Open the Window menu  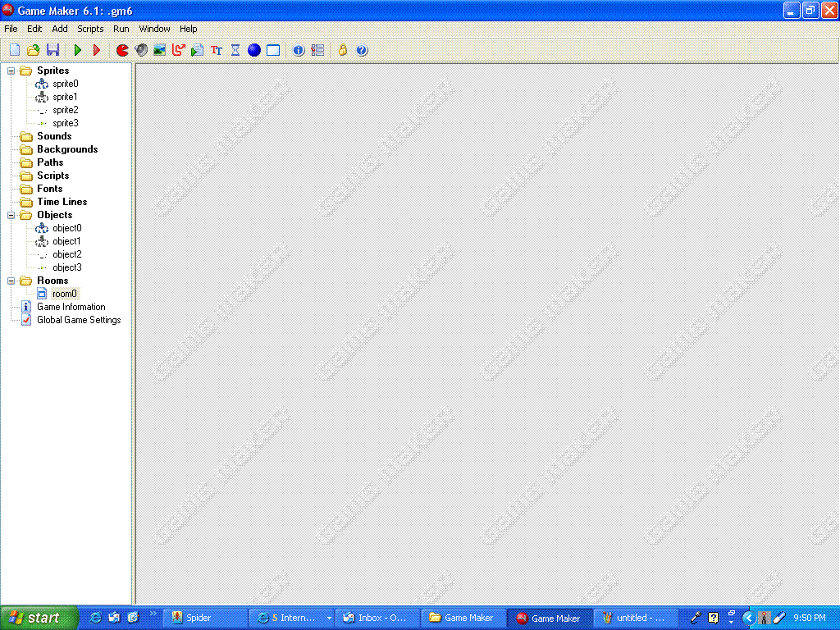pos(154,29)
